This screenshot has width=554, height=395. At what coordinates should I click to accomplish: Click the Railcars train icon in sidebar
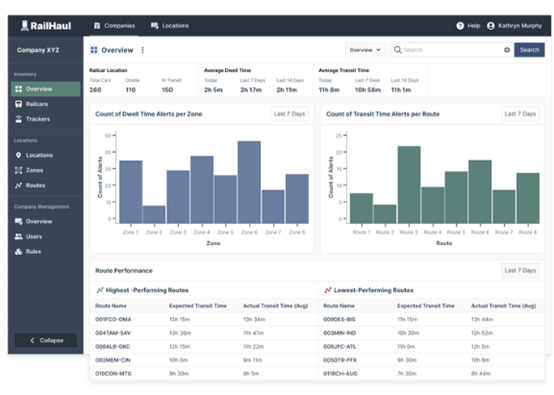coord(18,104)
